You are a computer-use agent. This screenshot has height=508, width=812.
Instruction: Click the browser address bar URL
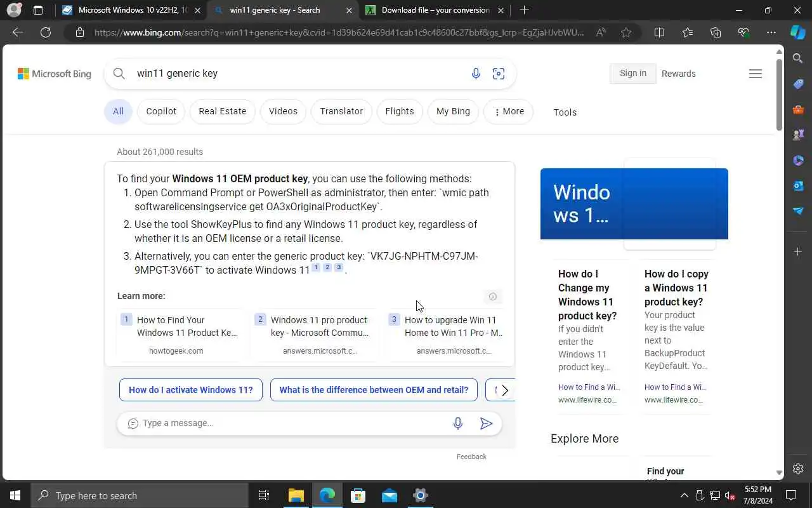coord(339,32)
